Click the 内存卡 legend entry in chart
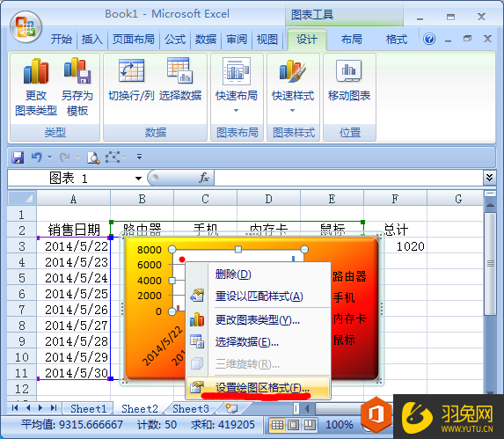This screenshot has width=504, height=439. (x=349, y=318)
